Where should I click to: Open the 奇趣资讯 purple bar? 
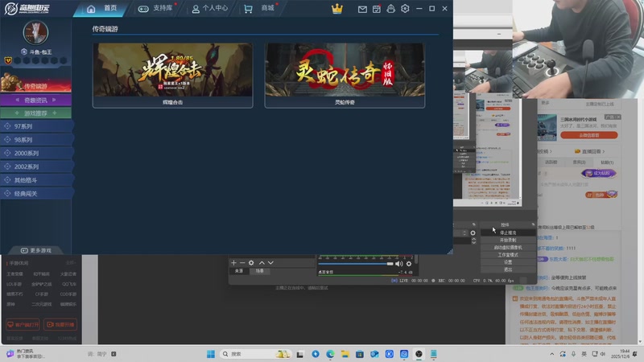35,100
